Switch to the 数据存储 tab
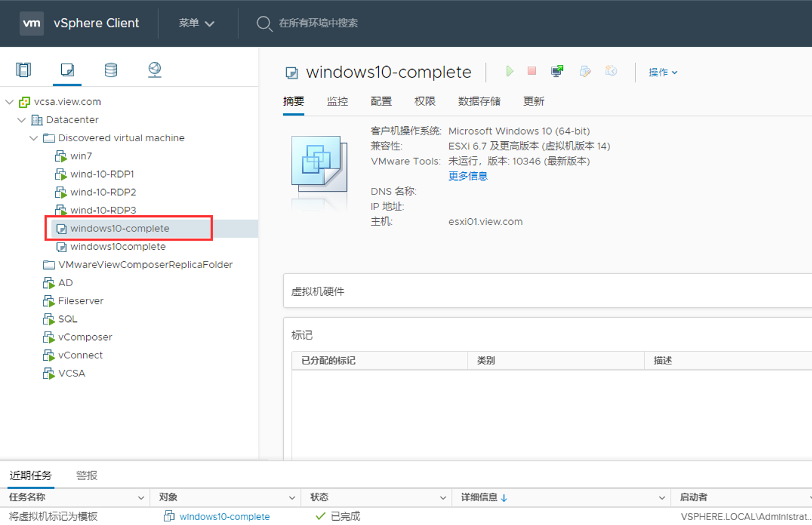Image resolution: width=812 pixels, height=525 pixels. click(x=479, y=101)
